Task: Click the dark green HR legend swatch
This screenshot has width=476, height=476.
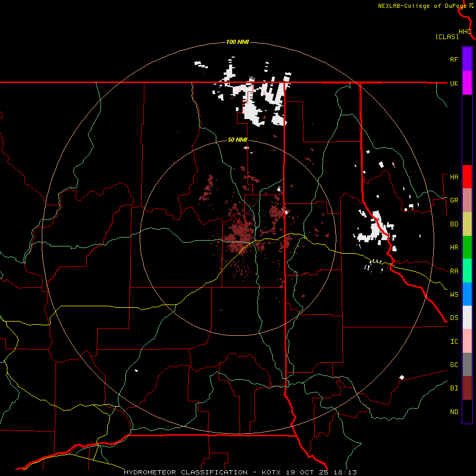Action: pyautogui.click(x=467, y=247)
